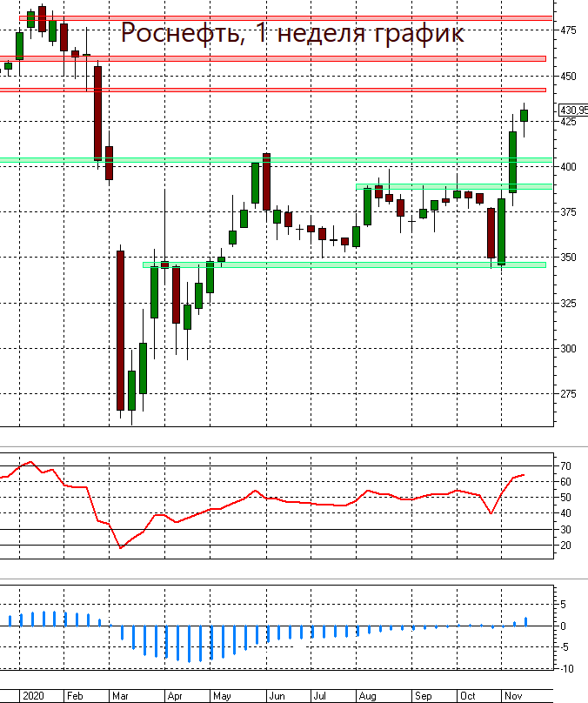Viewport: 588px width, 703px height.
Task: Click the red RSI indicator line at March low
Action: (x=120, y=547)
